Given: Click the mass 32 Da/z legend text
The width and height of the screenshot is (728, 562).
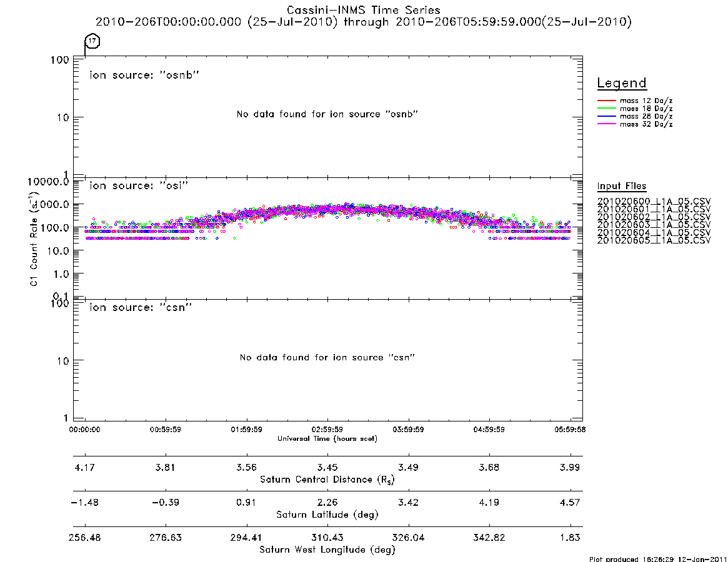Looking at the screenshot, I should 646,124.
